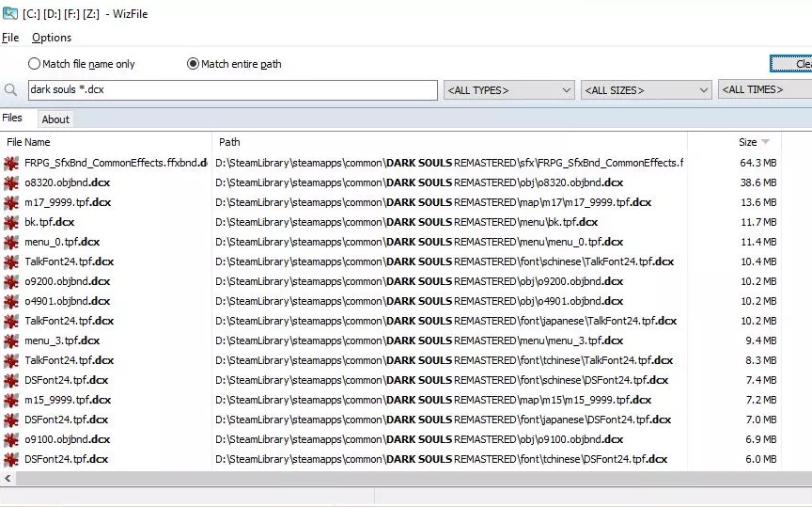Screen dimensions: 812x507
Task: Click icon of schinese DSFont24.tpf.dcx row
Action: tap(11, 380)
